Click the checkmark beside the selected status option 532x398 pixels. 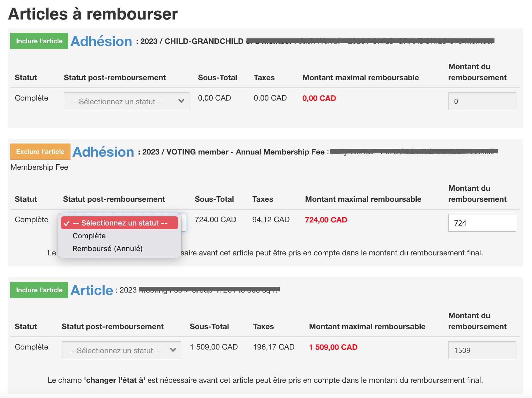tap(67, 223)
